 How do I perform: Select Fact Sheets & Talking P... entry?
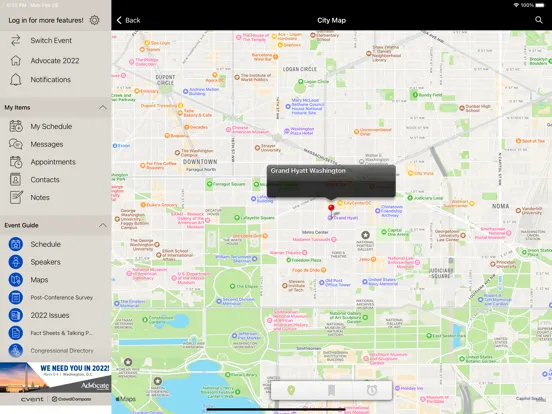(56, 333)
